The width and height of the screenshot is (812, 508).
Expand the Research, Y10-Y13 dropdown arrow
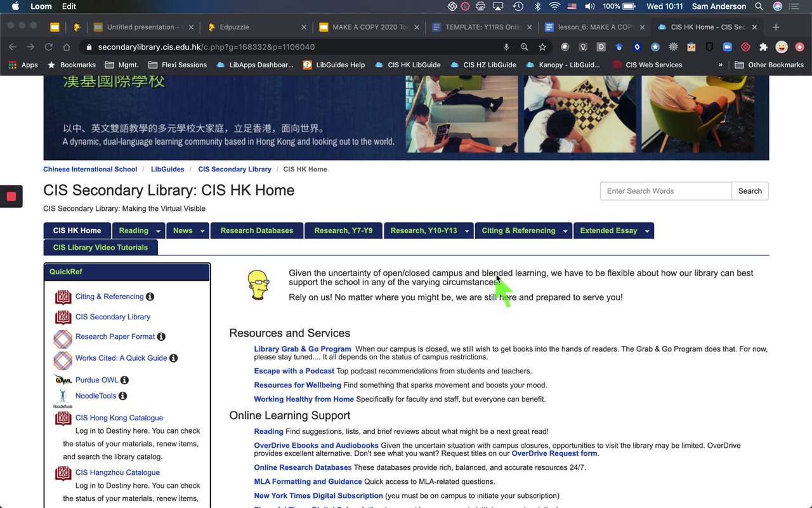coord(467,231)
